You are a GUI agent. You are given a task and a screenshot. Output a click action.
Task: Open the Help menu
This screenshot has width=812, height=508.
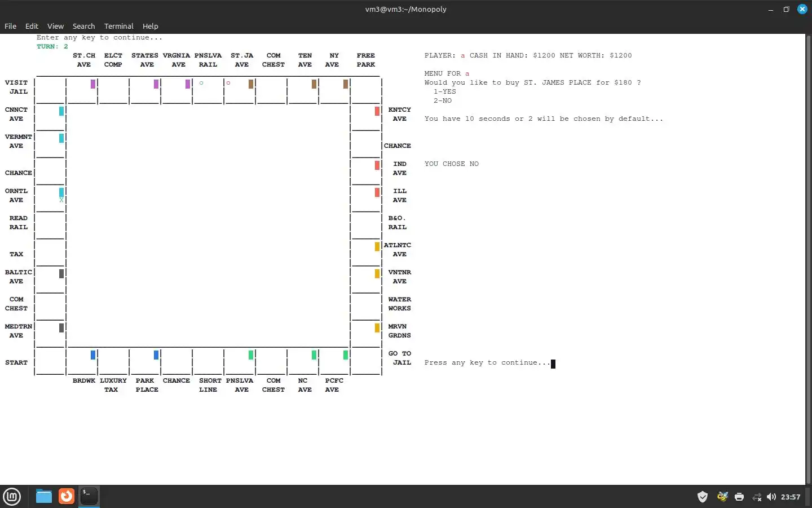(x=150, y=26)
